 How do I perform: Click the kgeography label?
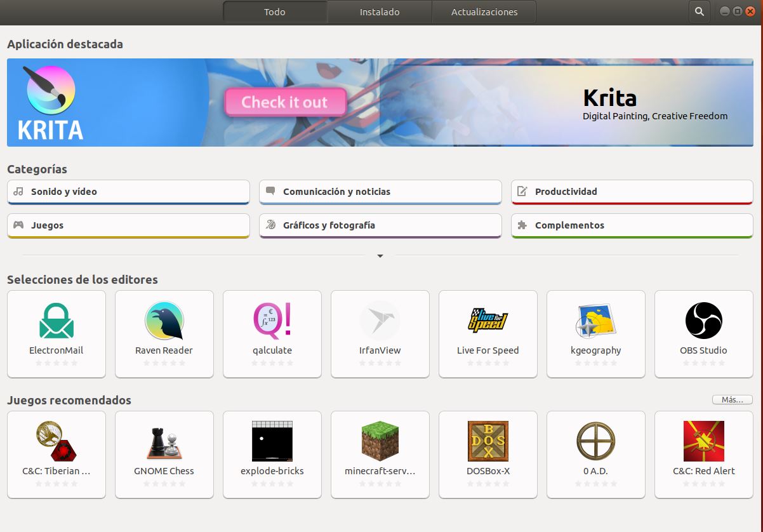(x=596, y=350)
